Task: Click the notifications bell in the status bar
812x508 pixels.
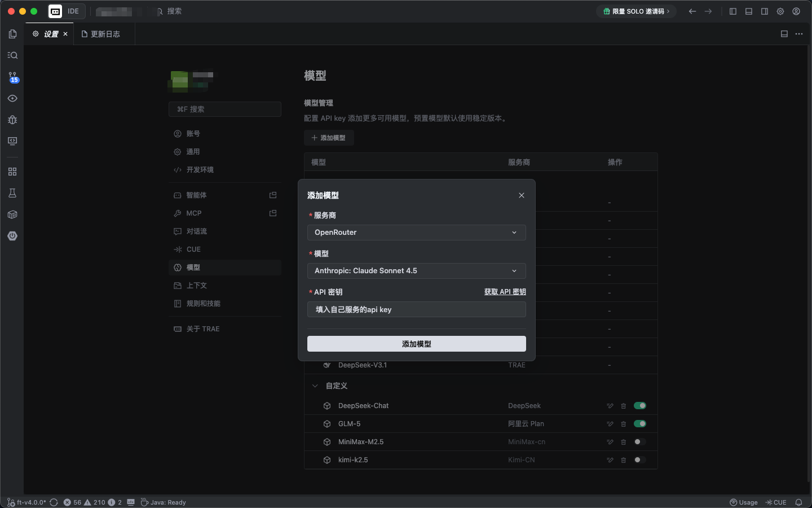Action: [800, 502]
